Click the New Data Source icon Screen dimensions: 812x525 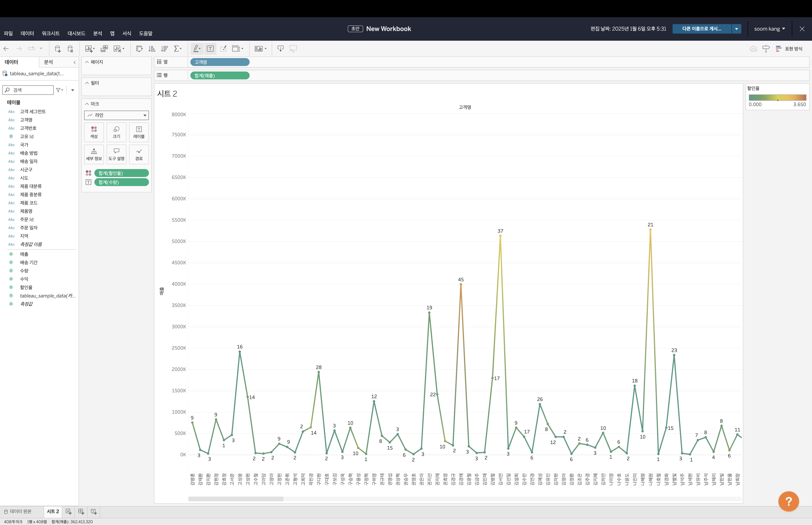[58, 49]
